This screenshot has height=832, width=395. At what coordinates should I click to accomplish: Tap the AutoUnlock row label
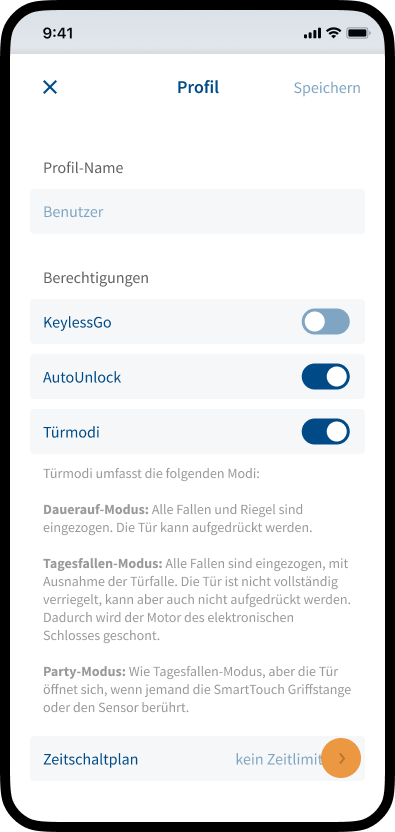point(82,377)
